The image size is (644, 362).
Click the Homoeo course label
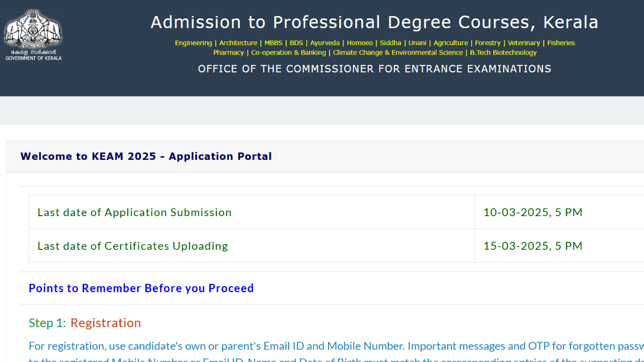pyautogui.click(x=360, y=43)
